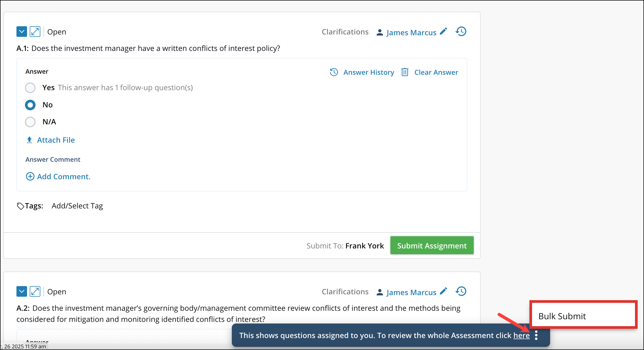Deselect the No answer option
Image resolution: width=644 pixels, height=350 pixels.
pos(30,105)
